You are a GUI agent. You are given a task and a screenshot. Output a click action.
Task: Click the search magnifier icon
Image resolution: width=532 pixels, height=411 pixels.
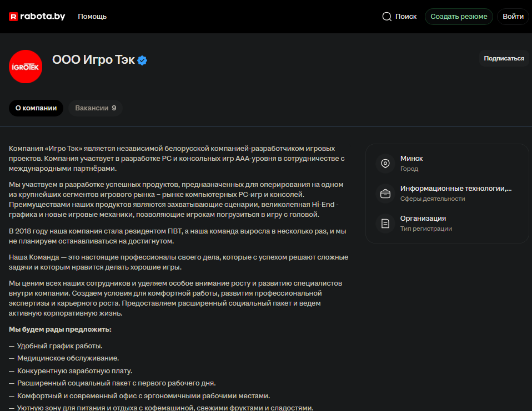(x=387, y=17)
